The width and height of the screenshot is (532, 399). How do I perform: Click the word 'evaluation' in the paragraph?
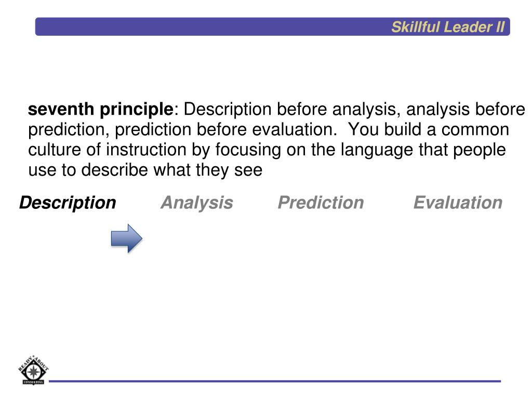pos(294,129)
